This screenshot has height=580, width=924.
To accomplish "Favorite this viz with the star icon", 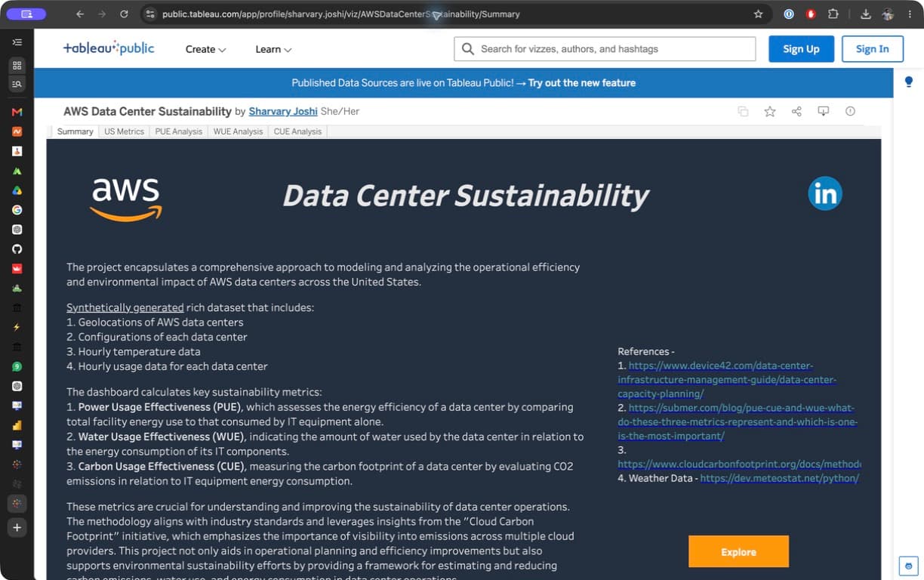I will [x=770, y=112].
